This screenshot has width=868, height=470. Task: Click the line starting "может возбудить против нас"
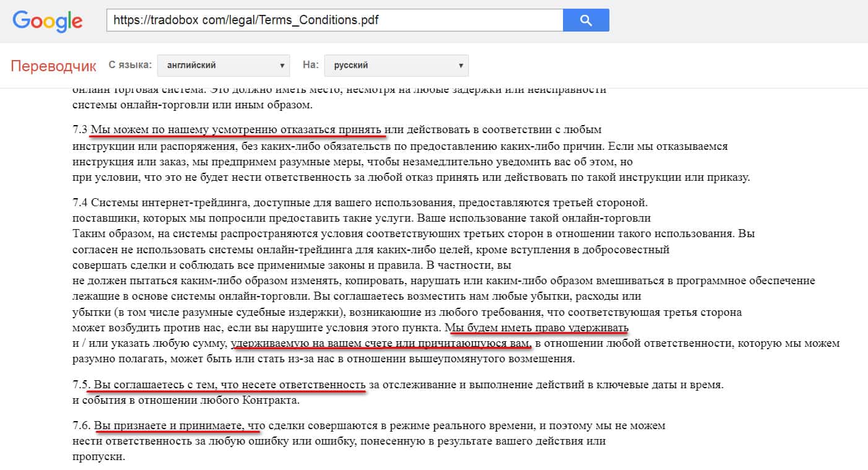[x=350, y=327]
